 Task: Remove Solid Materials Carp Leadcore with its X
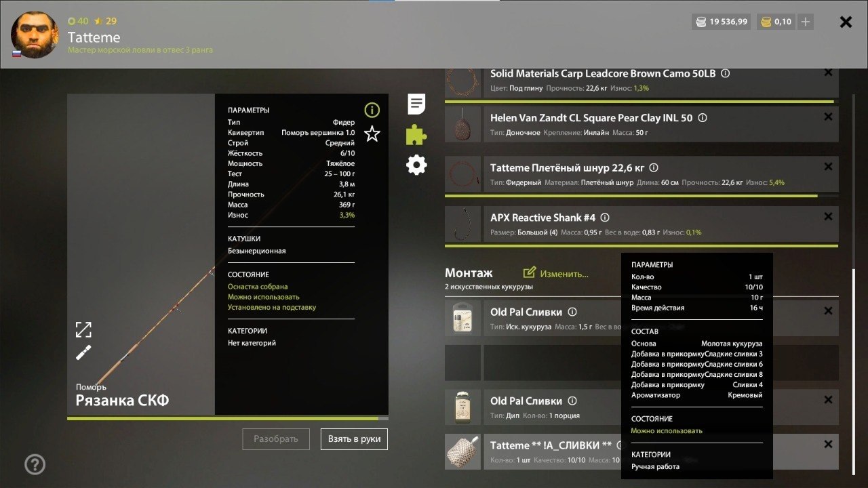(828, 73)
